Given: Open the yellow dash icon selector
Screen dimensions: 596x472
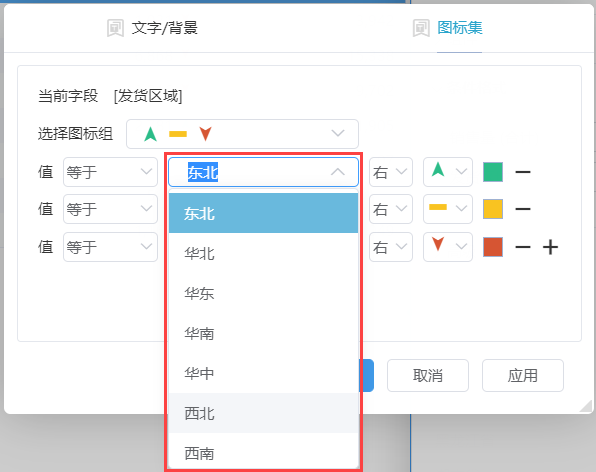Looking at the screenshot, I should click(x=448, y=209).
